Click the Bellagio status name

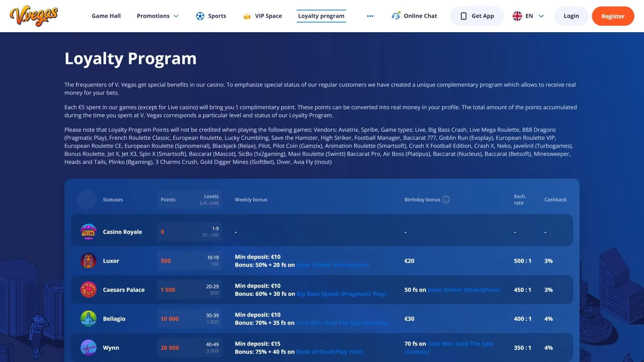(x=114, y=319)
